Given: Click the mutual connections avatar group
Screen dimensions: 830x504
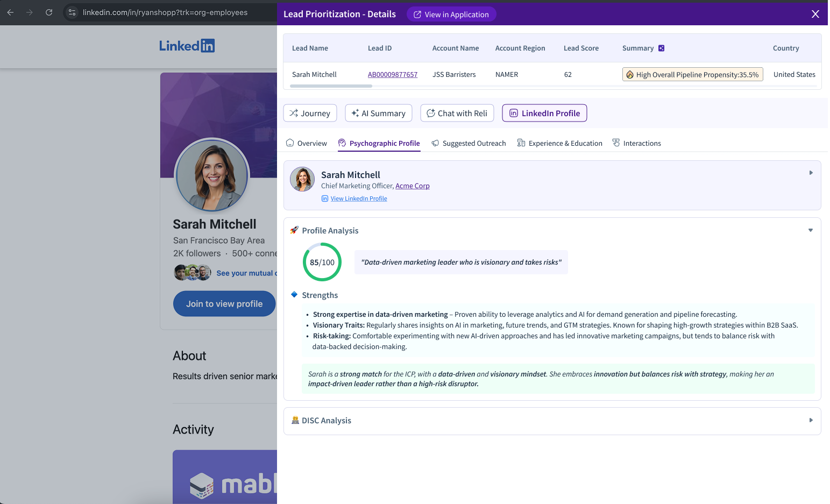Looking at the screenshot, I should (x=193, y=273).
